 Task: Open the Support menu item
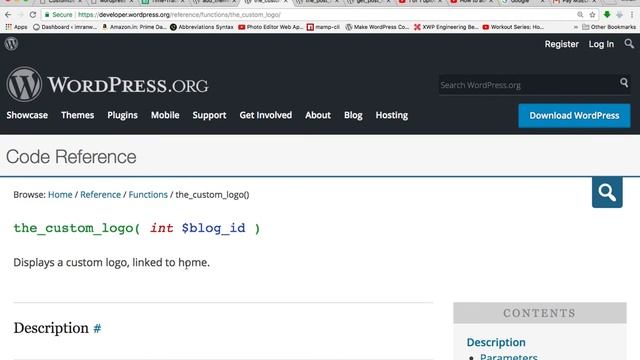click(209, 116)
